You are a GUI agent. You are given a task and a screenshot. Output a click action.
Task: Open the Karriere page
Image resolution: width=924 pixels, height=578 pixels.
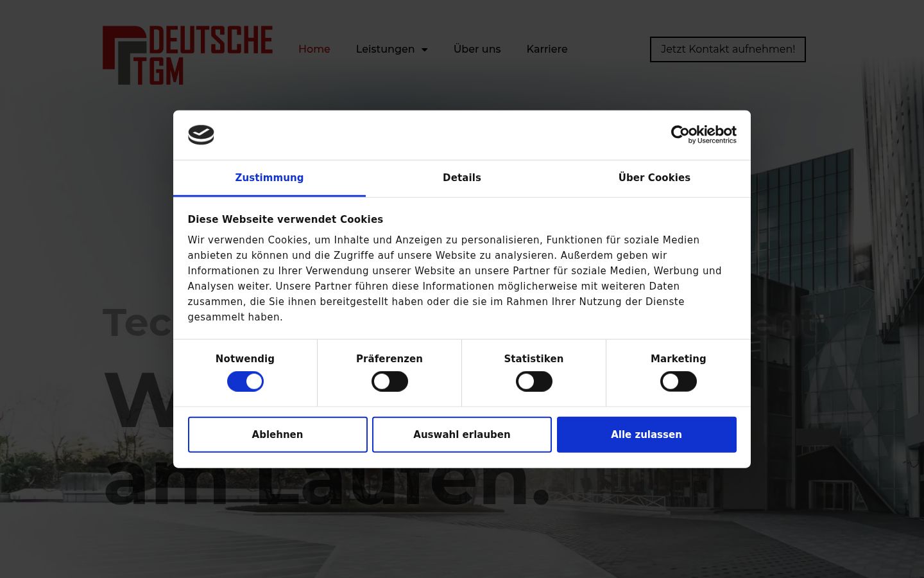[547, 49]
